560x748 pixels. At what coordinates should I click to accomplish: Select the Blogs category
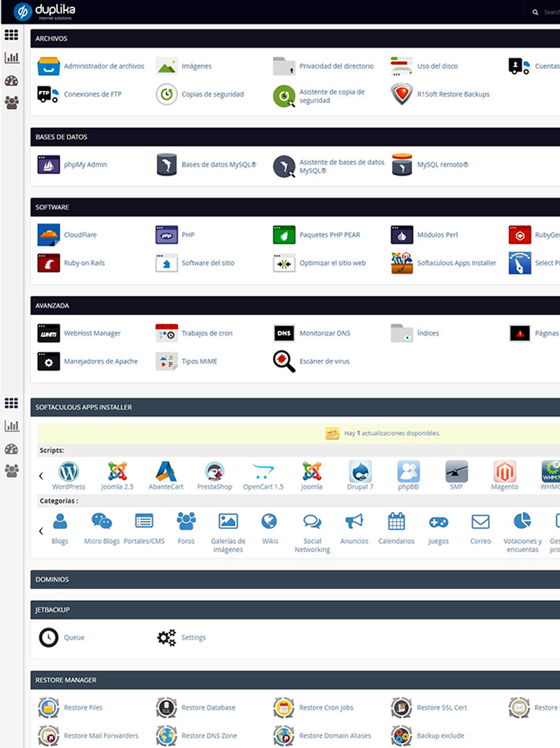tap(60, 522)
